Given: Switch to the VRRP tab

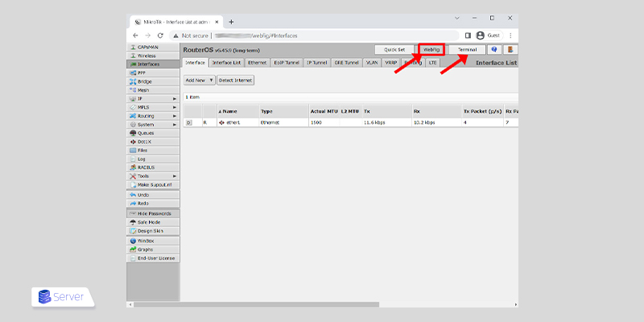Looking at the screenshot, I should (x=390, y=63).
